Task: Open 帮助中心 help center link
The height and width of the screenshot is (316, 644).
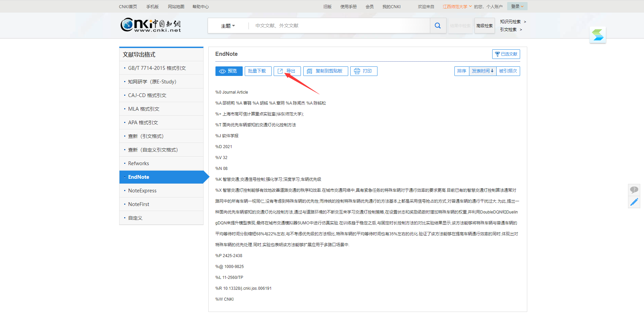Action: tap(200, 6)
